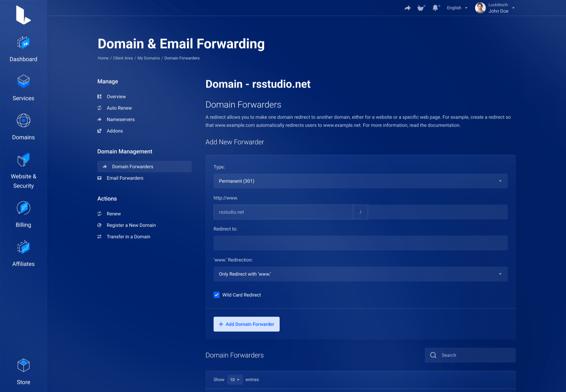The image size is (566, 392).
Task: Click the Overview grid icon
Action: 99,97
